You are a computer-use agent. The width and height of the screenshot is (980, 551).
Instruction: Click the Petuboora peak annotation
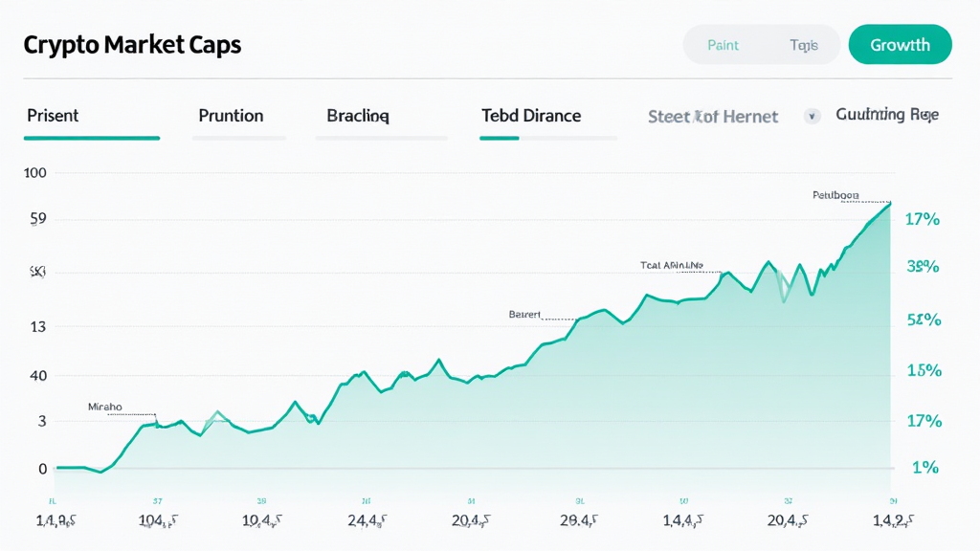pos(835,195)
